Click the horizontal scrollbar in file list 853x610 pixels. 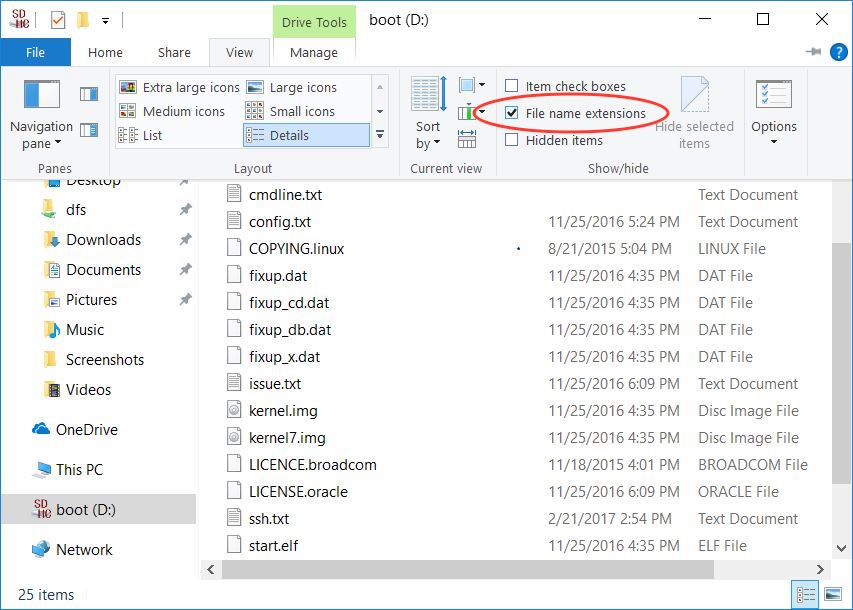468,570
